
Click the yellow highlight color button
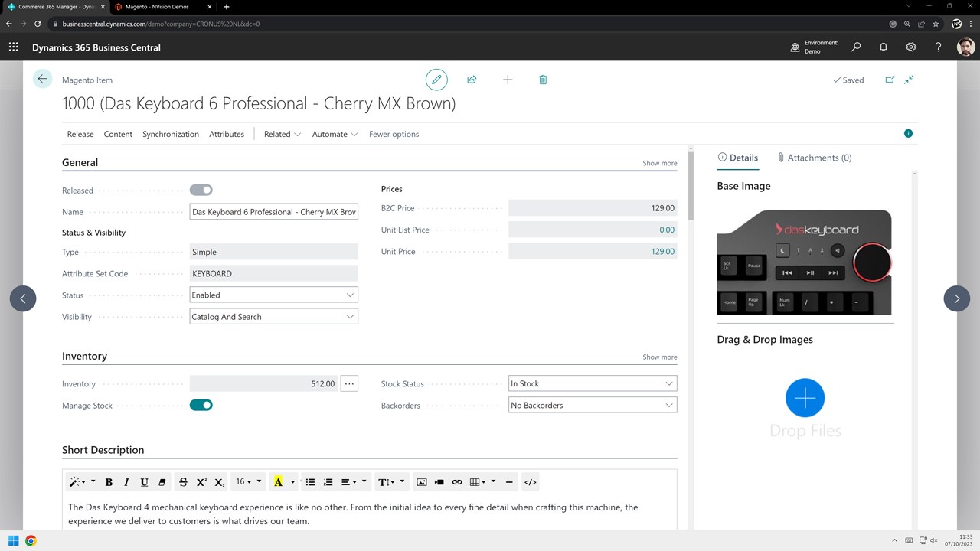(278, 482)
